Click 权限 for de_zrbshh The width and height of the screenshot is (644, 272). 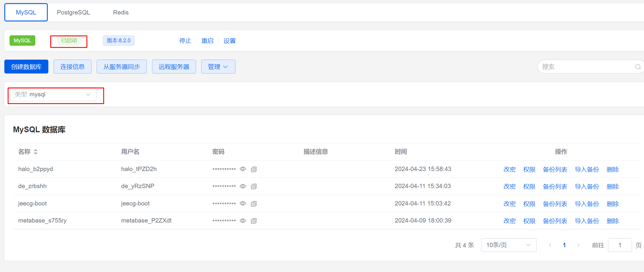pyautogui.click(x=529, y=187)
